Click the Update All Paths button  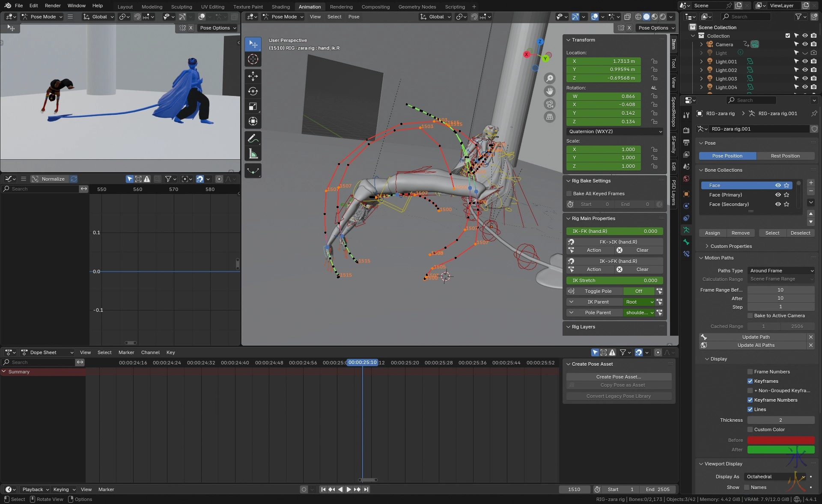tap(756, 345)
